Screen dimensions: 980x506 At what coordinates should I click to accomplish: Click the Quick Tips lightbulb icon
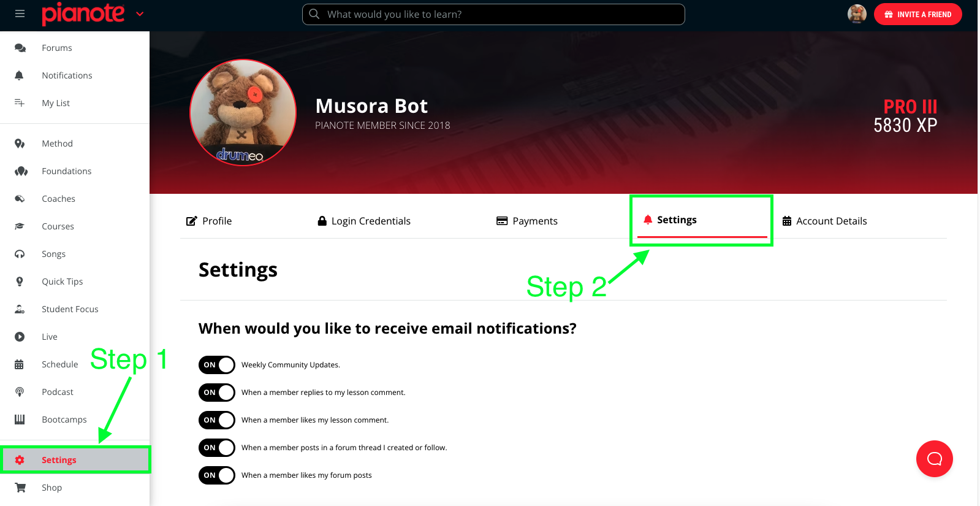pyautogui.click(x=20, y=282)
